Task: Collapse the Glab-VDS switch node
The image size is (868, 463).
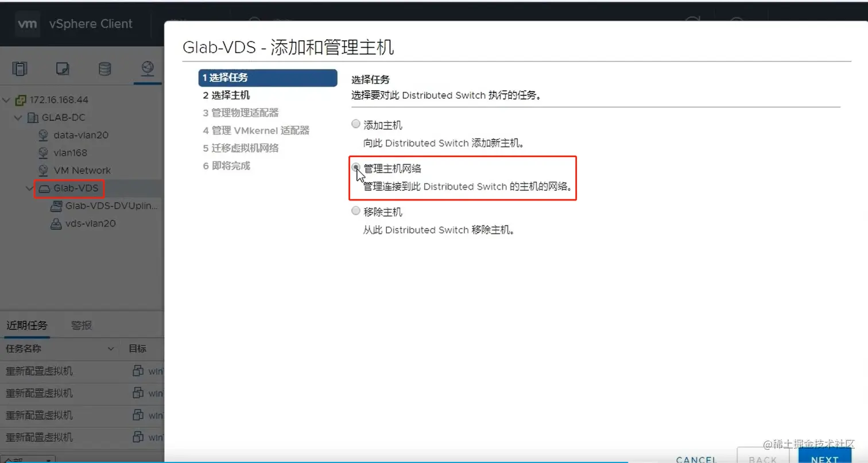Action: point(30,188)
